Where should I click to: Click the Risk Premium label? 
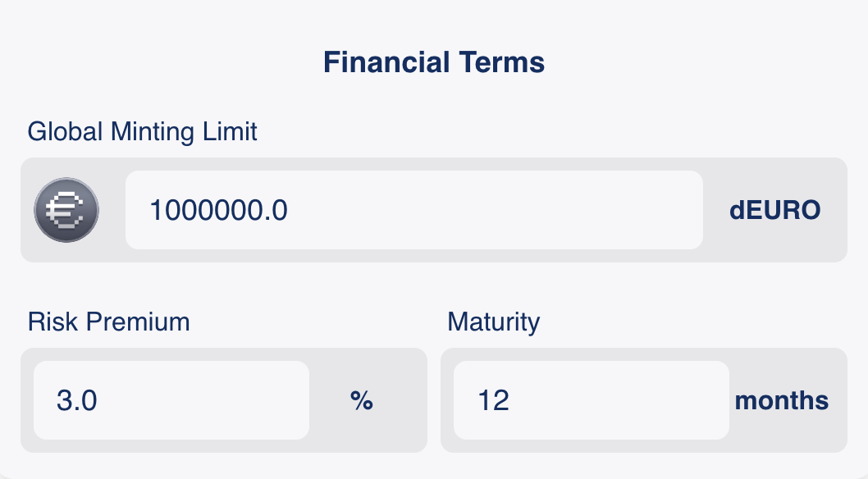(x=109, y=322)
